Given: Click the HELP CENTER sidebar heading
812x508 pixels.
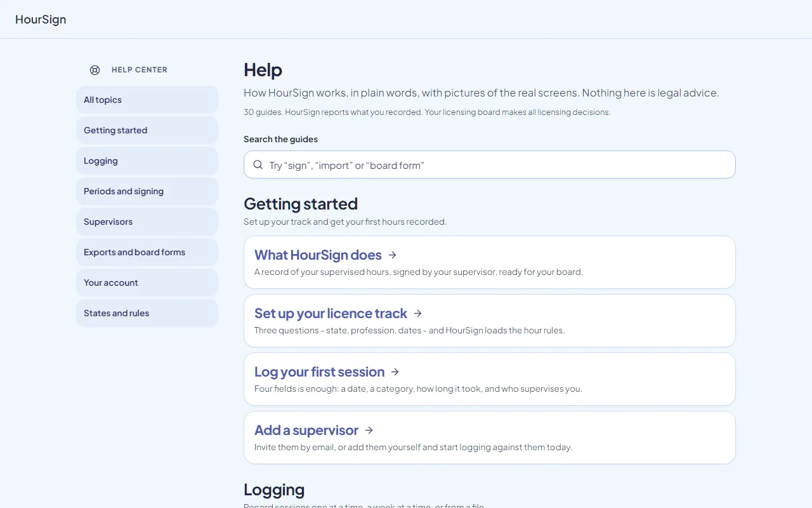Looking at the screenshot, I should (x=140, y=70).
